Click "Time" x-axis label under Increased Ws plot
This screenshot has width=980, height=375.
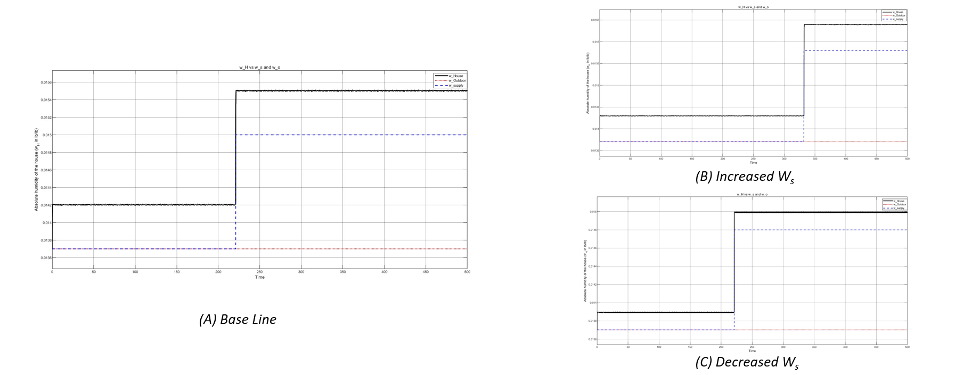(x=753, y=162)
